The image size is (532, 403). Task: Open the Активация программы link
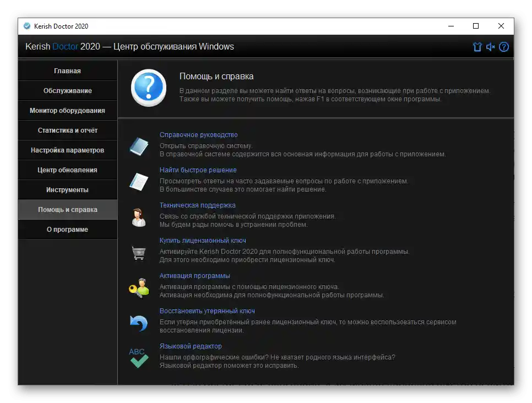point(195,276)
